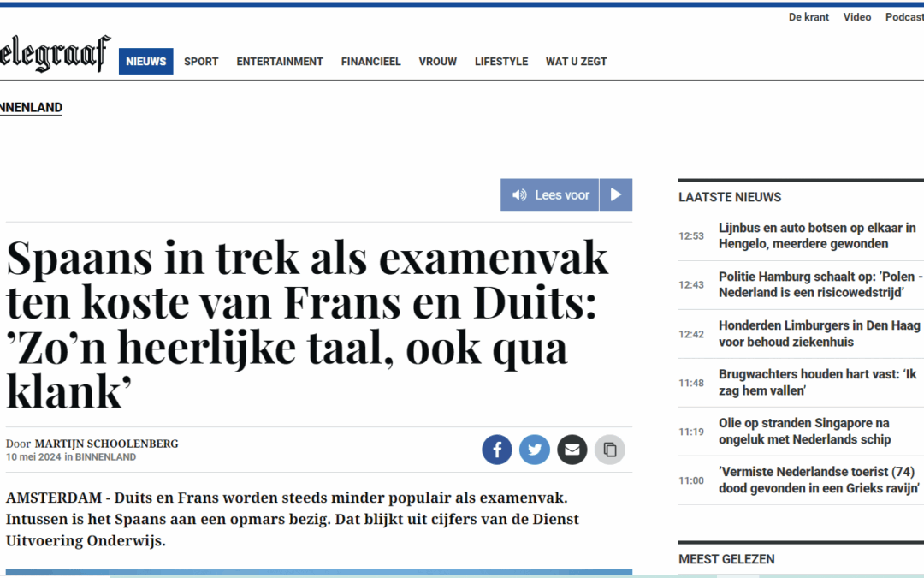Open Olie op stranden Singapore story
Screen dimensions: 924x578
pyautogui.click(x=804, y=431)
